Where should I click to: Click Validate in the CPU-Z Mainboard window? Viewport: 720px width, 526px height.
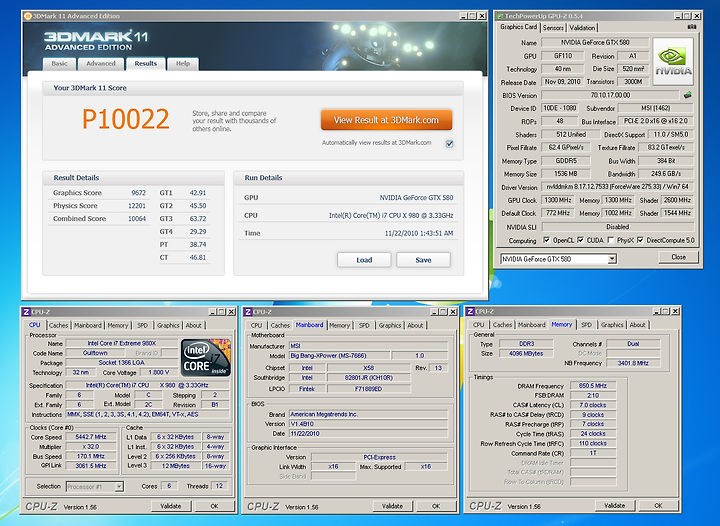[392, 506]
